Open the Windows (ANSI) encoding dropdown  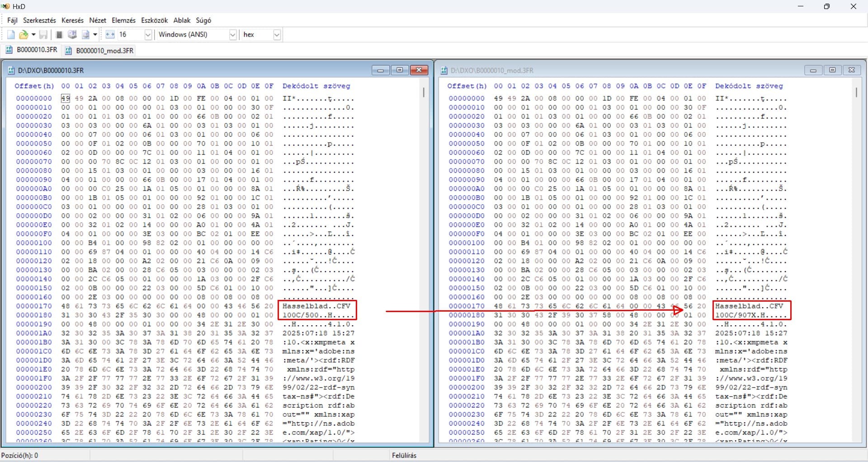click(x=232, y=35)
